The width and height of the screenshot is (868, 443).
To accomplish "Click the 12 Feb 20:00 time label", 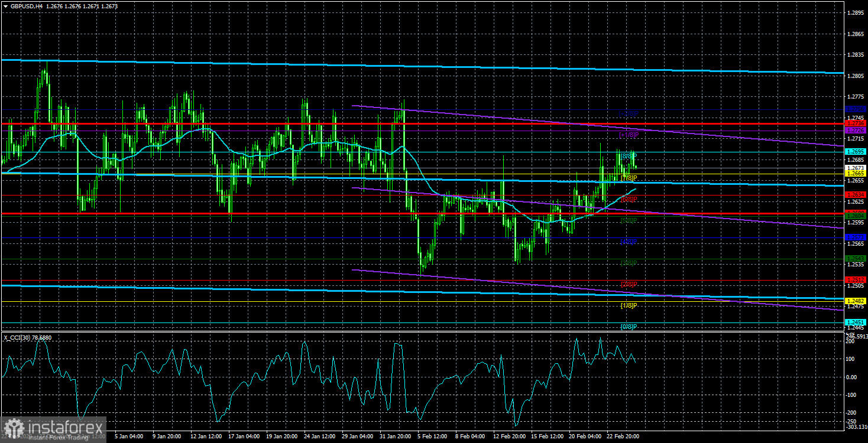I will pyautogui.click(x=510, y=437).
